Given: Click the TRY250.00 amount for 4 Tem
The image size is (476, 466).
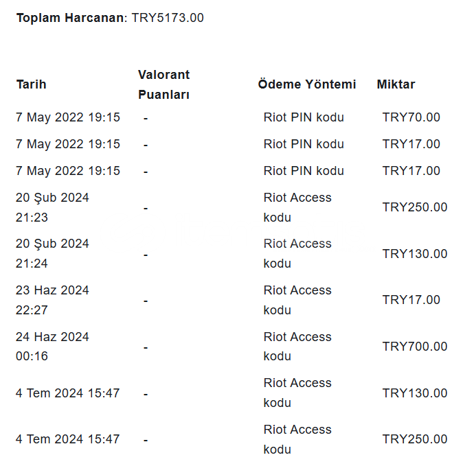Looking at the screenshot, I should [415, 439].
